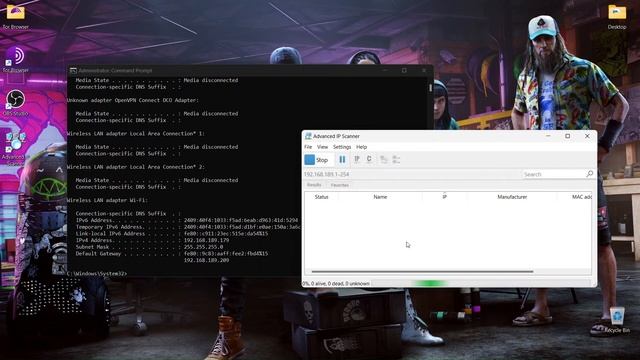Maximize the Advanced IP Scanner window
Screen dimensions: 640x360
[567, 136]
